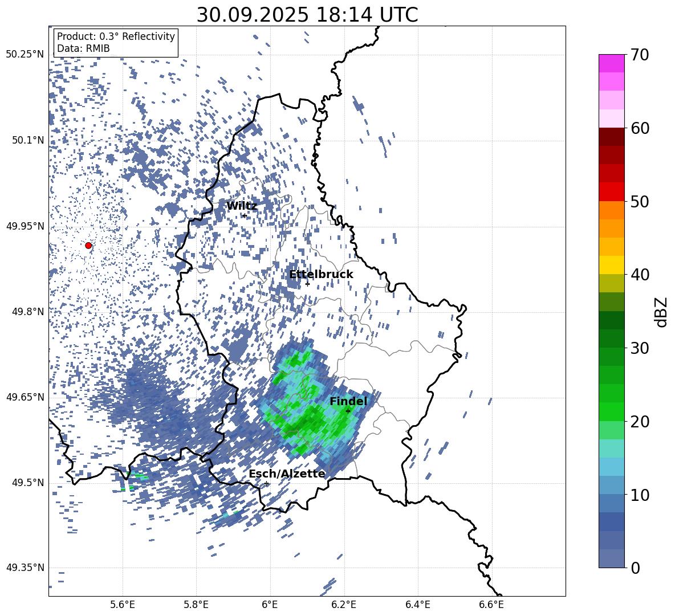This screenshot has height=616, width=675.
Task: Click the bright red colorbar segment above 50
Action: click(611, 192)
